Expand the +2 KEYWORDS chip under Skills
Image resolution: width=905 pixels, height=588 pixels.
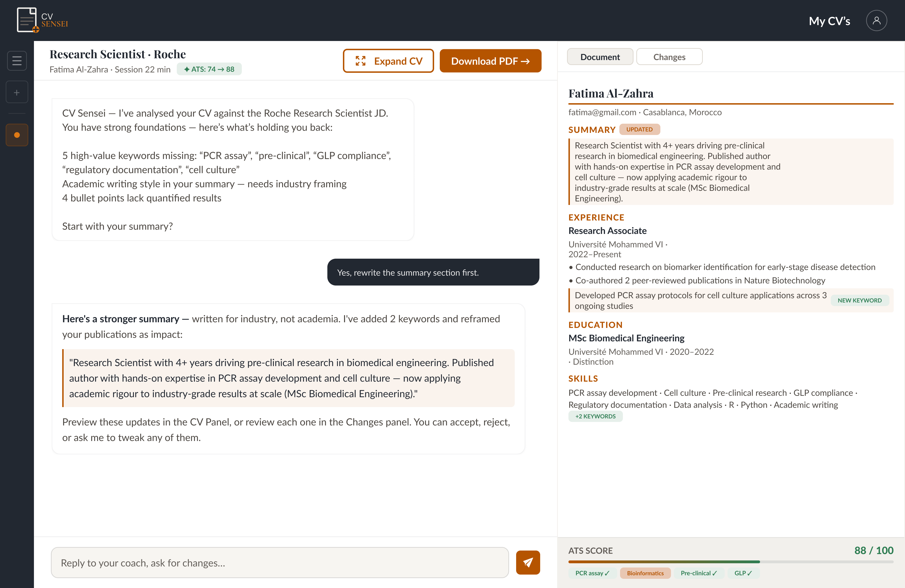(596, 416)
